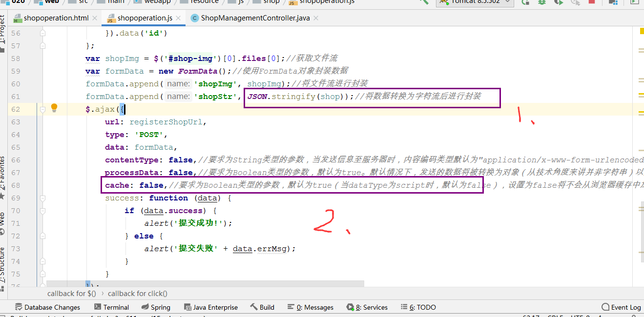Viewport: 644px width, 317px height.
Task: Click the fold end marker on line 75
Action: [x=42, y=274]
